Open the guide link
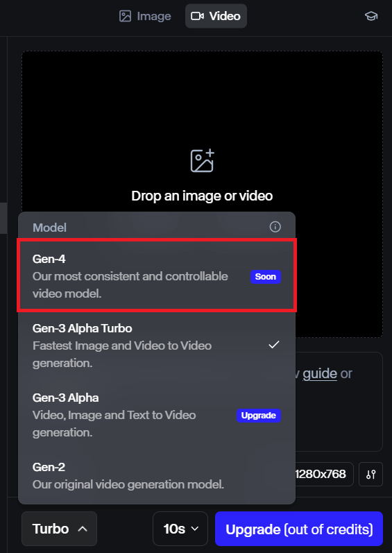This screenshot has height=553, width=392. (320, 373)
